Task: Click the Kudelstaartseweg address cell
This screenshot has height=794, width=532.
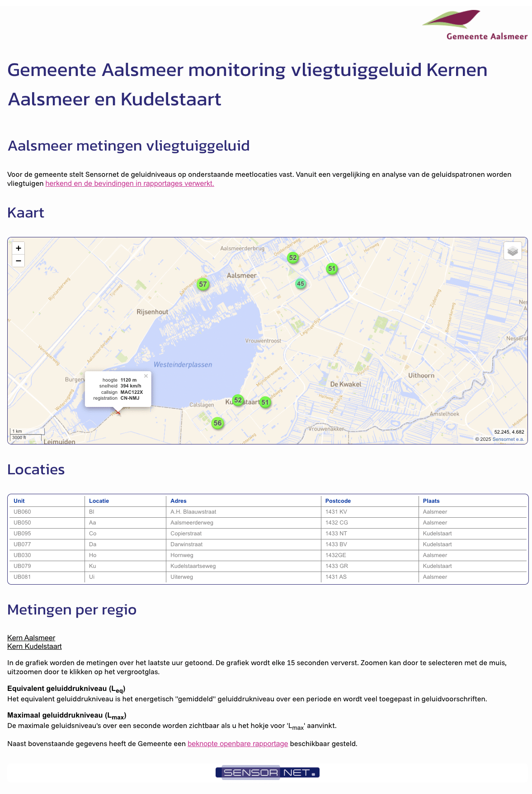Action: [x=244, y=566]
